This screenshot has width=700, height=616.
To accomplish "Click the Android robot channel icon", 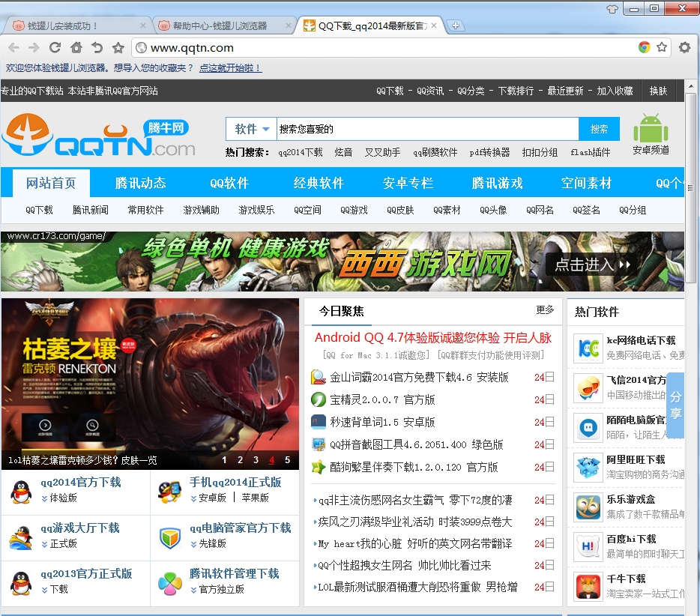I will click(x=651, y=129).
